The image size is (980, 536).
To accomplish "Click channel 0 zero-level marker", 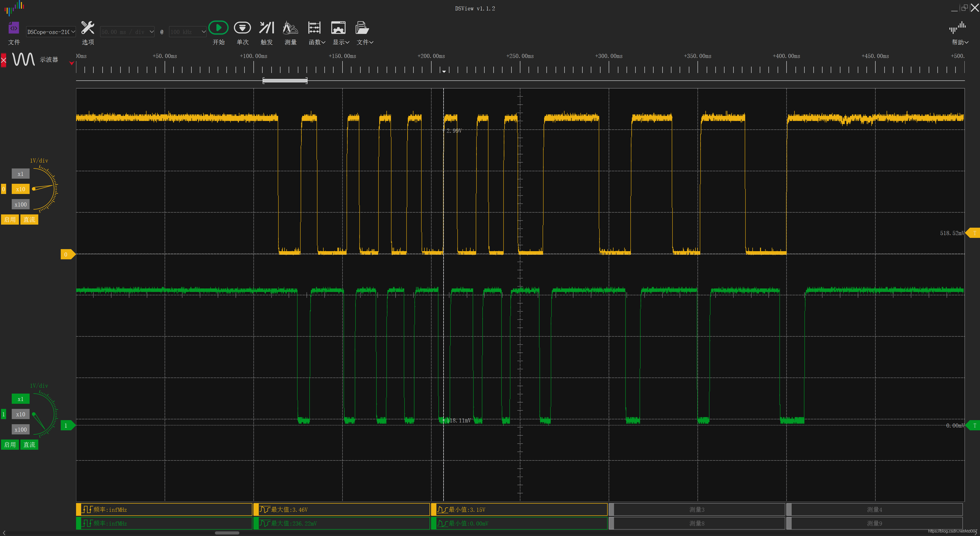I will pos(68,254).
